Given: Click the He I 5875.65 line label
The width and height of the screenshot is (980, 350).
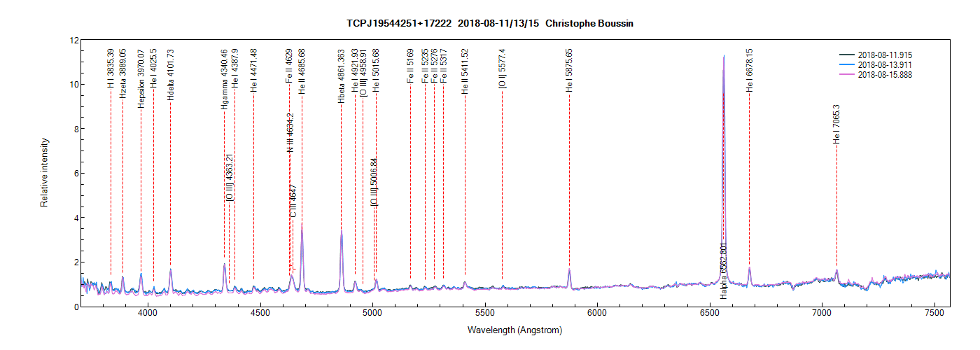Looking at the screenshot, I should 569,71.
